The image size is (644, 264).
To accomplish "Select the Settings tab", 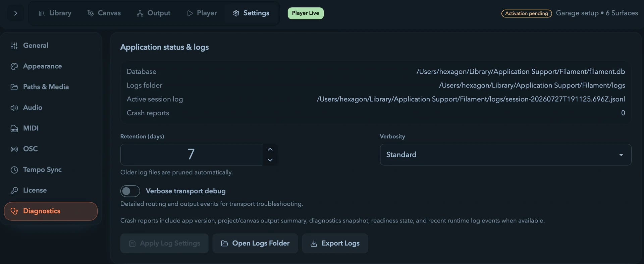I will click(251, 13).
